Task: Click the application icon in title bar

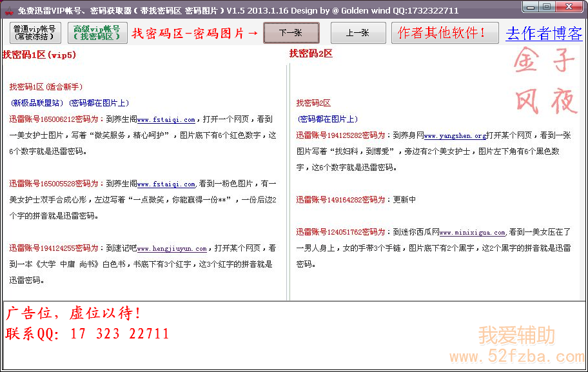Action: point(8,10)
